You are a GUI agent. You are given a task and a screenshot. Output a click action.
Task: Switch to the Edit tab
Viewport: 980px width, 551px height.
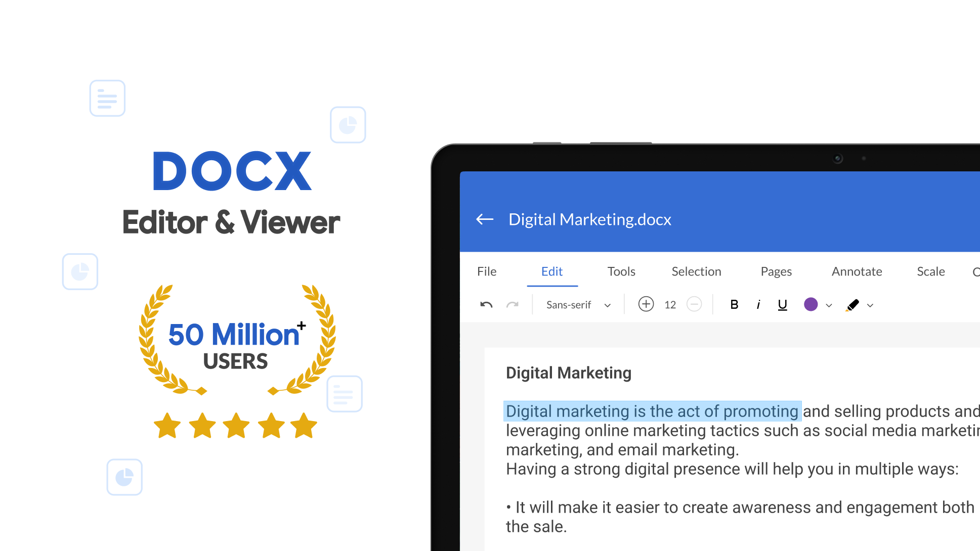pyautogui.click(x=552, y=271)
